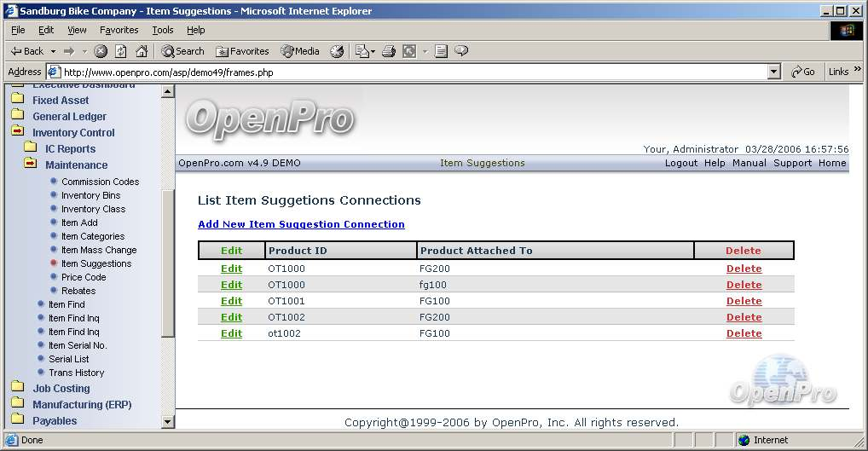Delete the OT1001 item suggestion row

[x=744, y=301]
